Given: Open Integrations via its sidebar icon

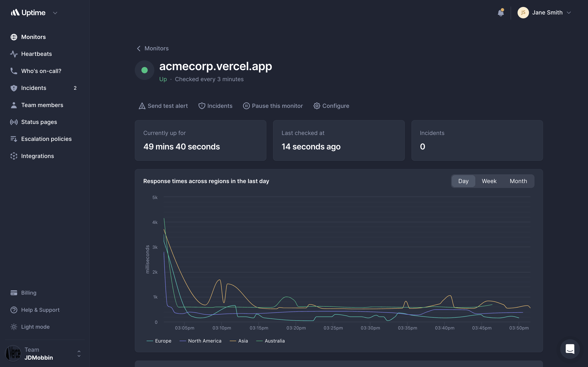Looking at the screenshot, I should [x=14, y=156].
